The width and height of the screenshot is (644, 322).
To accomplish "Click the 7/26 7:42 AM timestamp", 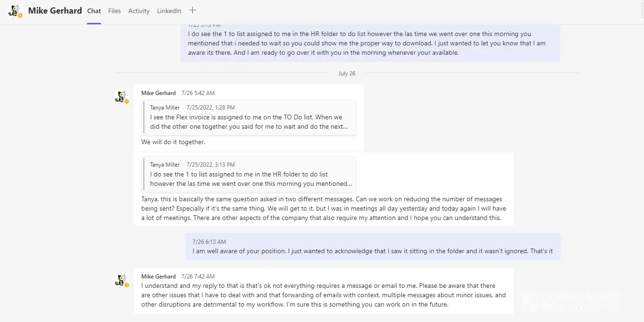I will 198,277.
